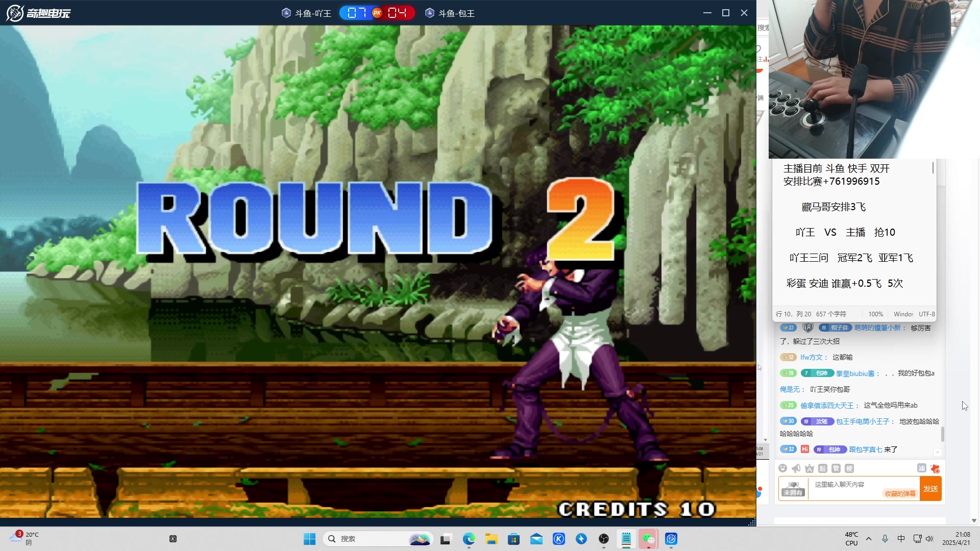The height and width of the screenshot is (551, 980).
Task: Click username 偷拿借添四大天王 in chat
Action: click(x=827, y=406)
